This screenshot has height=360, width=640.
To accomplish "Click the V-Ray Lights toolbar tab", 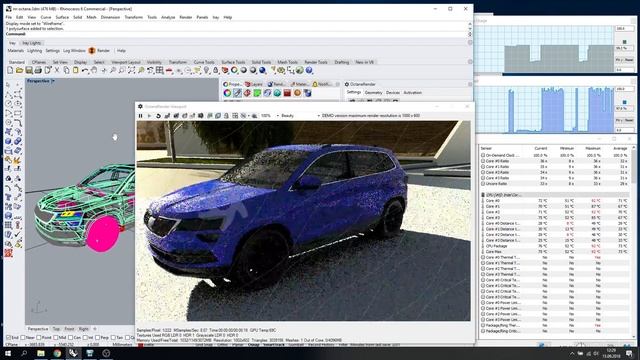I will [x=31, y=43].
